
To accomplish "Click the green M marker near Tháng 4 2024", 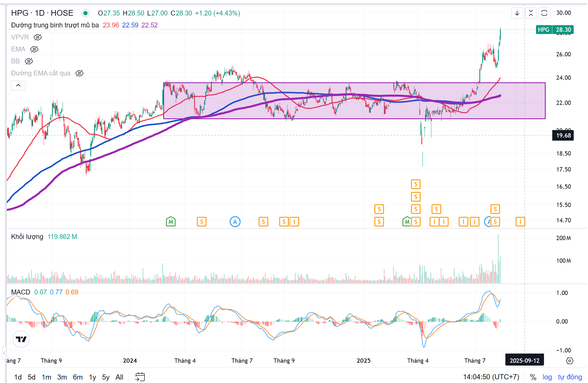I will (x=171, y=222).
